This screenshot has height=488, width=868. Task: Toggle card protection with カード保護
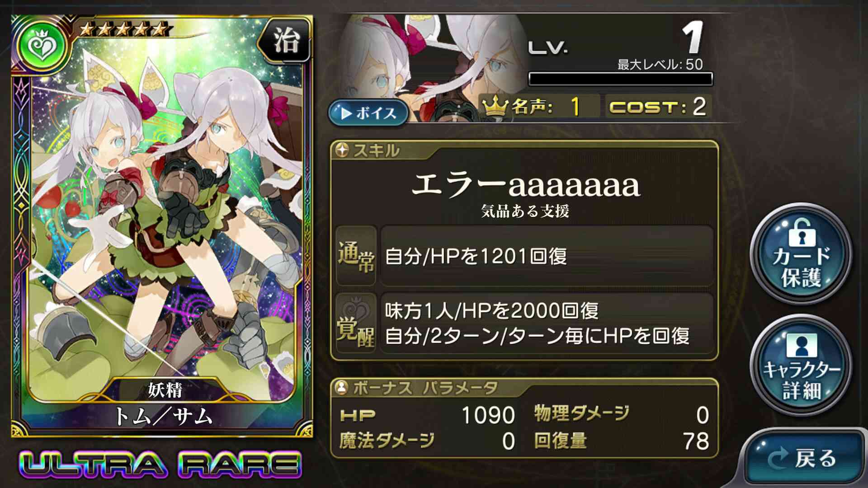802,254
